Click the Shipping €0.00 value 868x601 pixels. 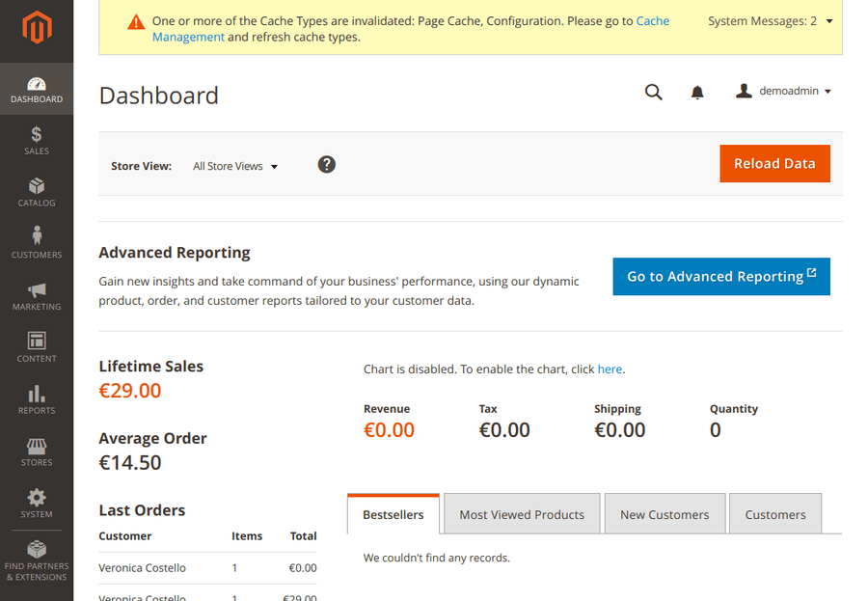(619, 430)
